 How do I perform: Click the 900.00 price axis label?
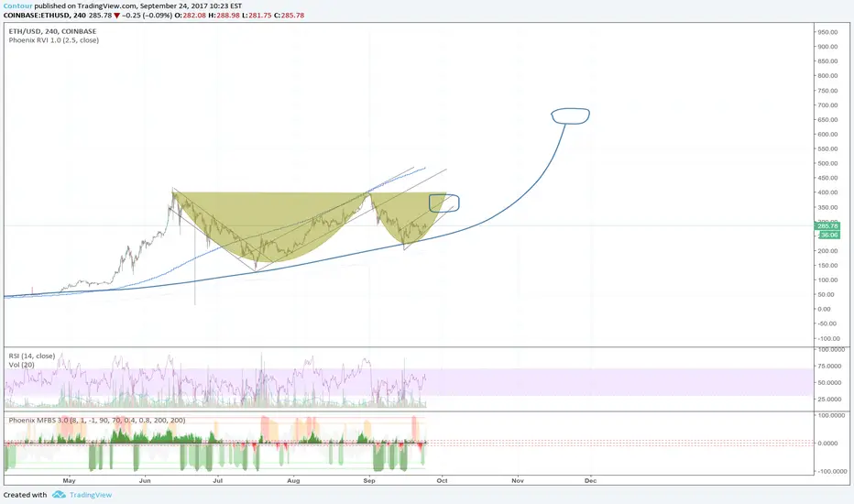[x=827, y=47]
